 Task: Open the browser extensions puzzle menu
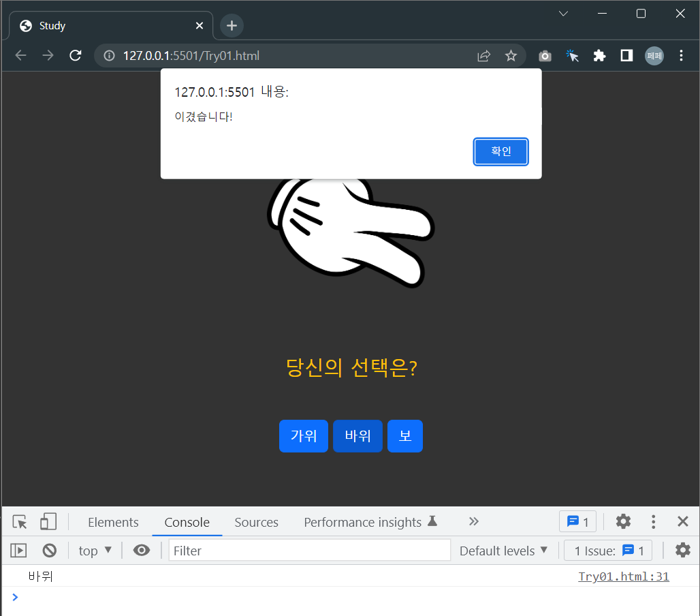pyautogui.click(x=599, y=55)
